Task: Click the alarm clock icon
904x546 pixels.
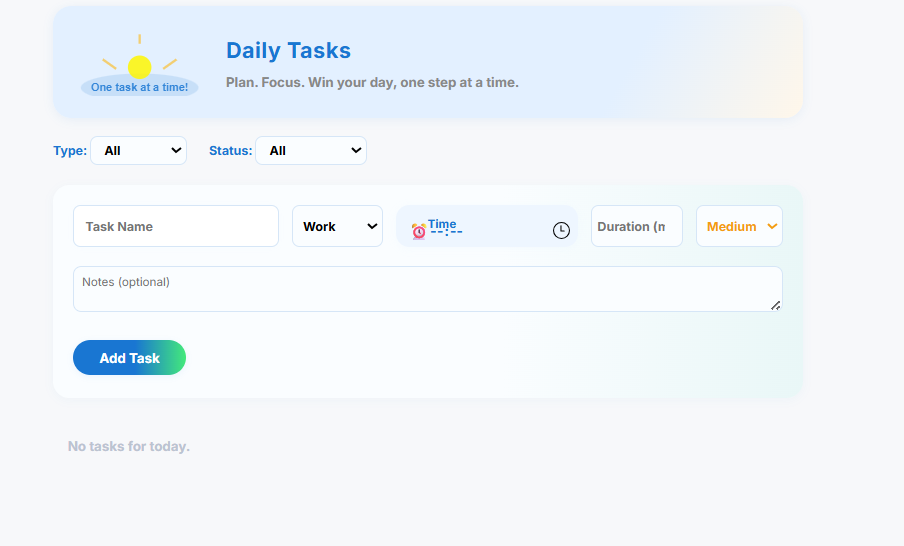Action: 419,232
